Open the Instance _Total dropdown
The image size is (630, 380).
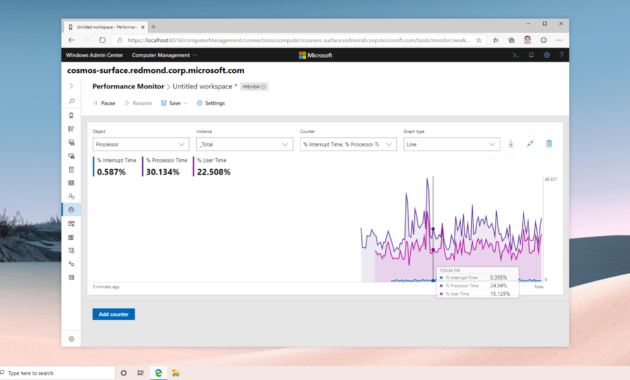tap(244, 144)
